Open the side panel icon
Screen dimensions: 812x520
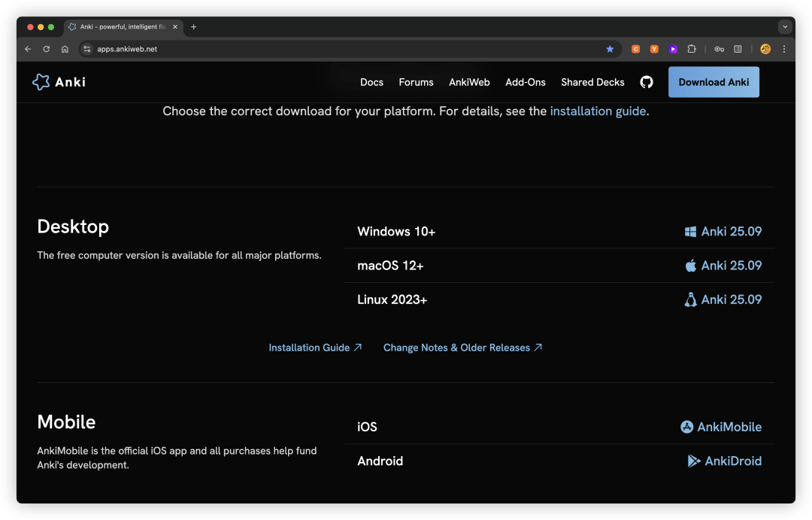[738, 49]
